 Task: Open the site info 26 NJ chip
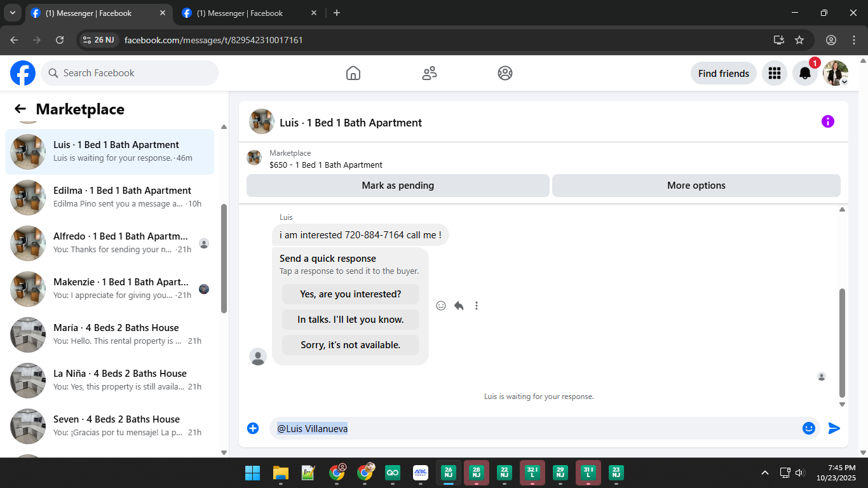tap(98, 40)
